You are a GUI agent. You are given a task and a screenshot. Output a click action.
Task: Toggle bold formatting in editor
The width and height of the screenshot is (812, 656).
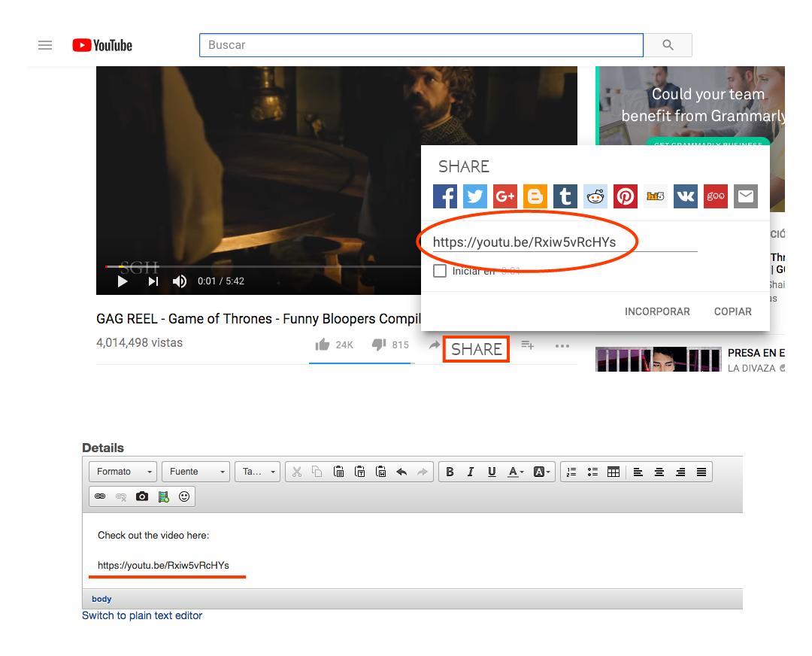click(x=450, y=472)
